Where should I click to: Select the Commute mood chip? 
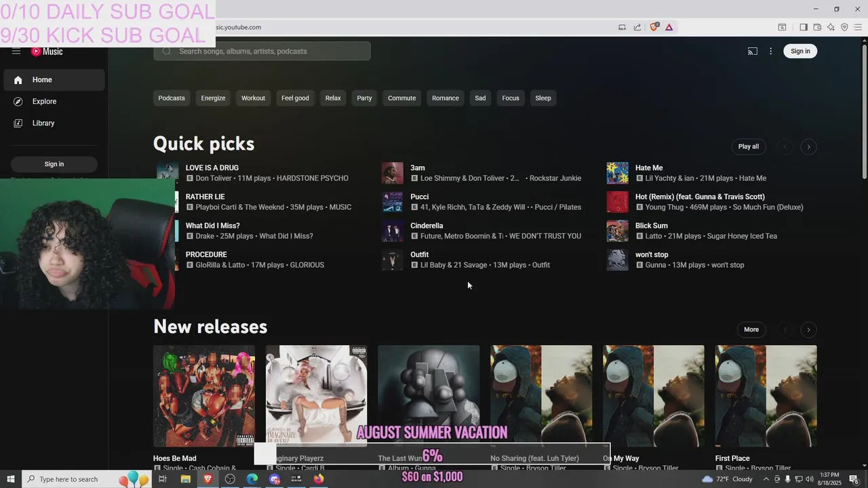coord(401,98)
